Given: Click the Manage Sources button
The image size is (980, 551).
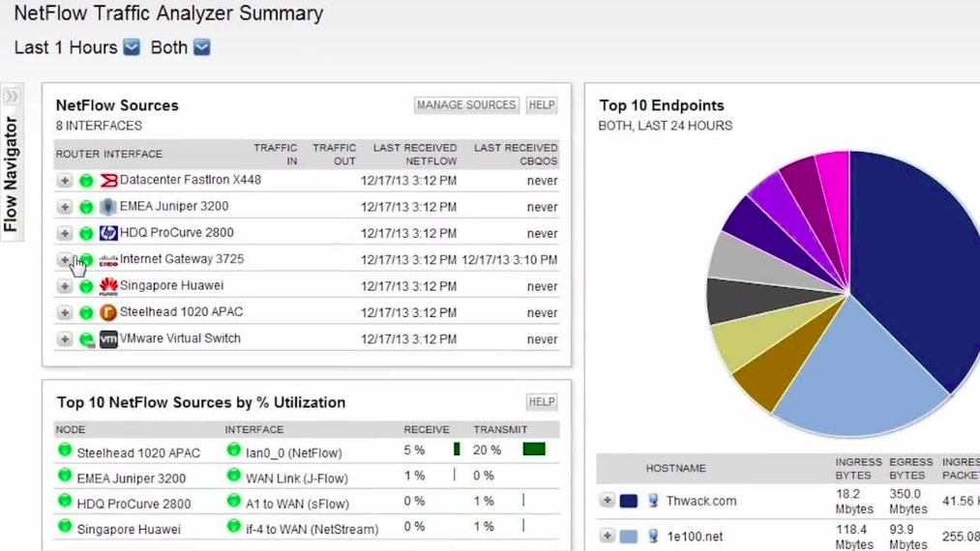Looking at the screenshot, I should 466,105.
